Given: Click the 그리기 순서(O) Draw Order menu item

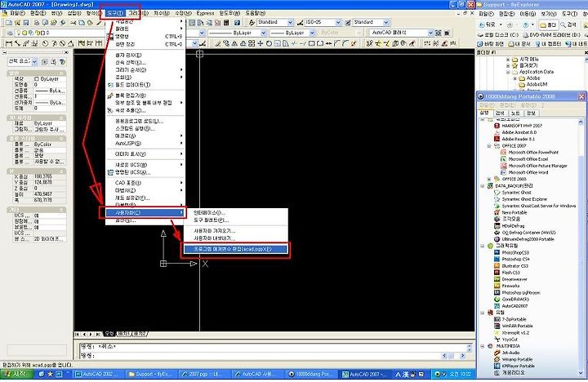Looking at the screenshot, I should coord(145,69).
